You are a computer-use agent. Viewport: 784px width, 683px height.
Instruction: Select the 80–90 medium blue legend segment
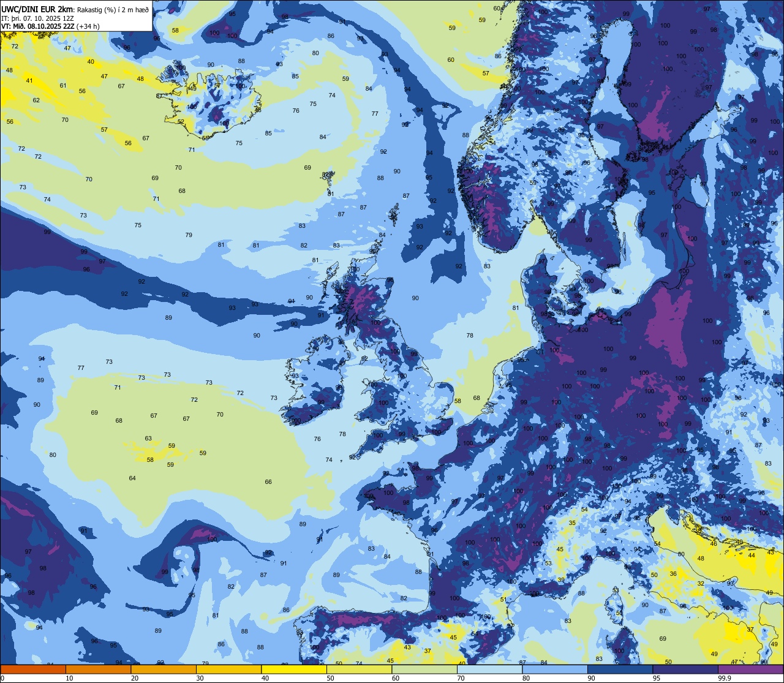(x=555, y=669)
